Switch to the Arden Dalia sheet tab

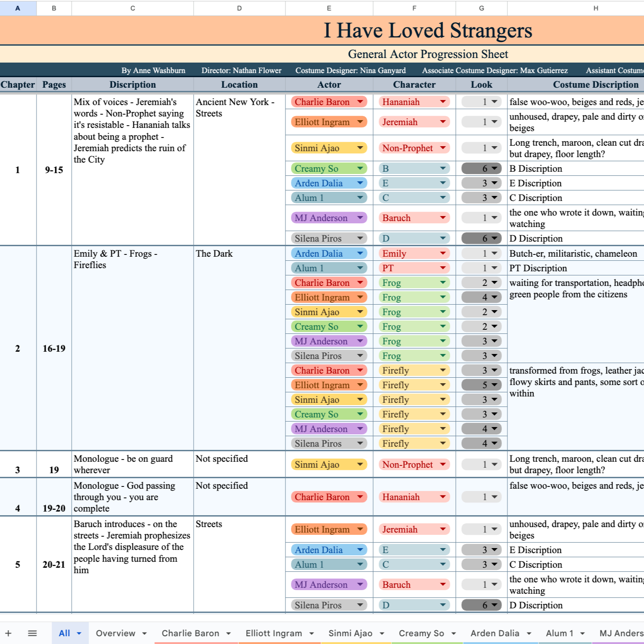495,633
